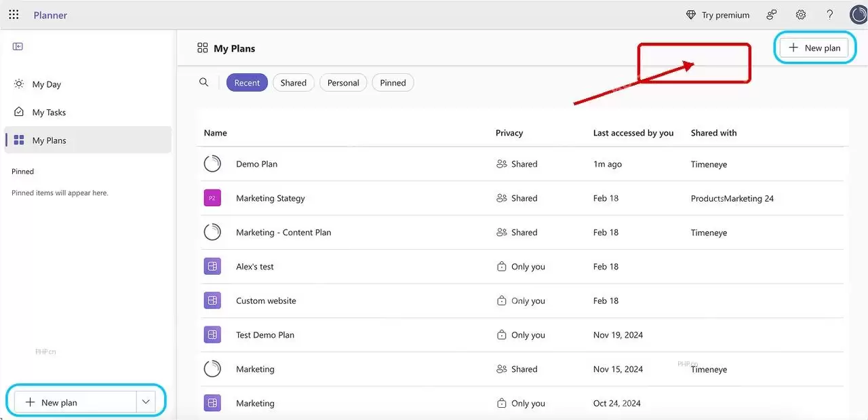Click the Oct 24, 2024 date
This screenshot has height=420, width=868.
[617, 403]
